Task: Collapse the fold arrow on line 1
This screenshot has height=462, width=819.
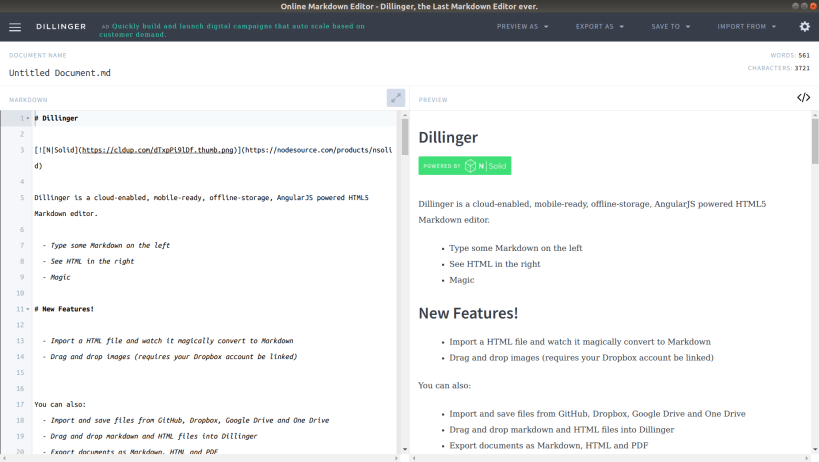Action: (x=28, y=119)
